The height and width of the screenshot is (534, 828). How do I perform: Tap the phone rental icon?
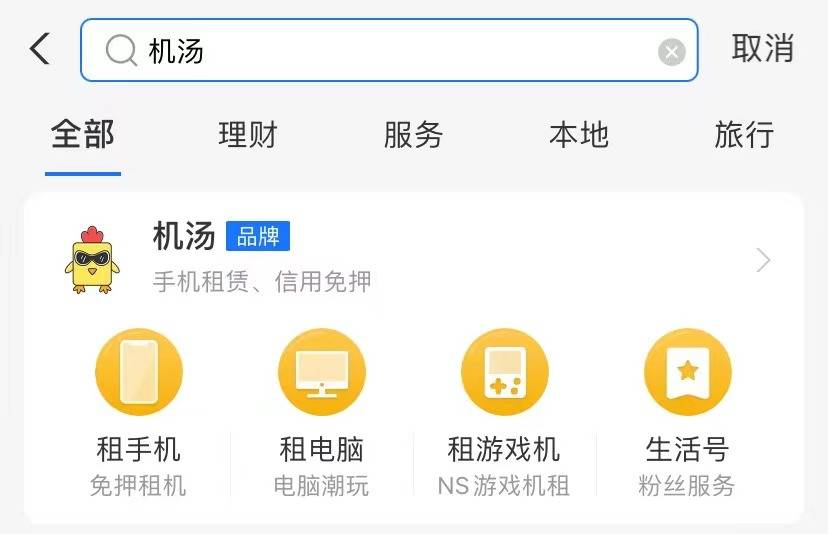tap(139, 372)
